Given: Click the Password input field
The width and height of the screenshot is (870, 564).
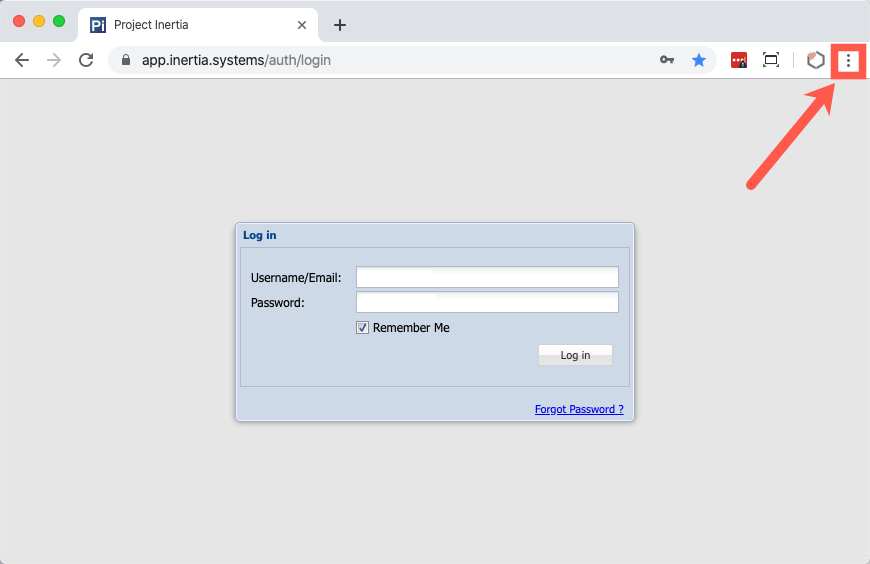Looking at the screenshot, I should point(487,302).
